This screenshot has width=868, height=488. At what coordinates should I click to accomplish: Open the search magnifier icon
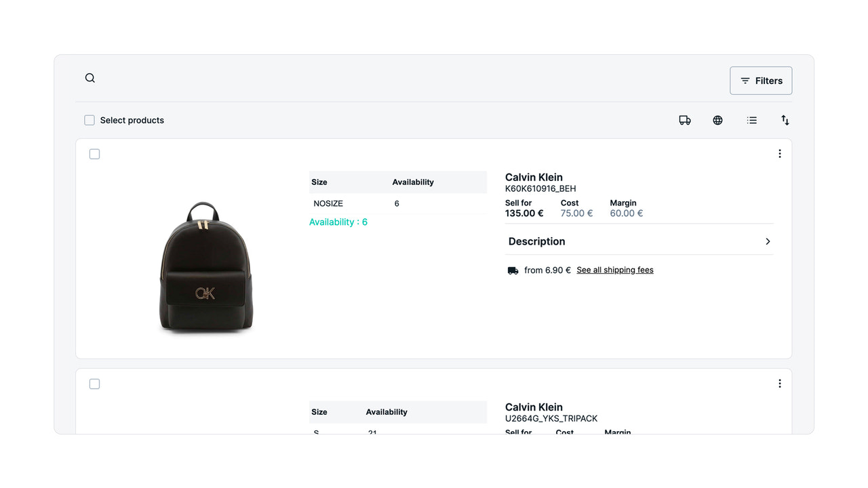pos(90,77)
